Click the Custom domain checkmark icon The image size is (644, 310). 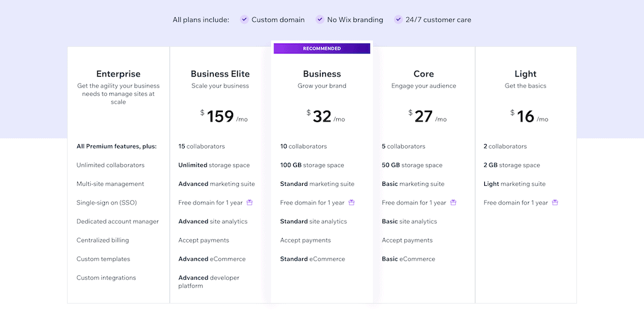(x=244, y=20)
